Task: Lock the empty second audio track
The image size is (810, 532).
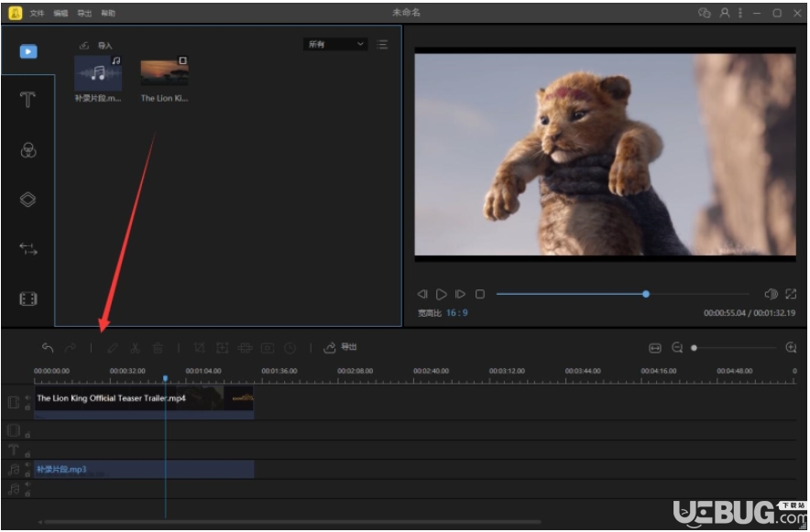Action: 27,494
